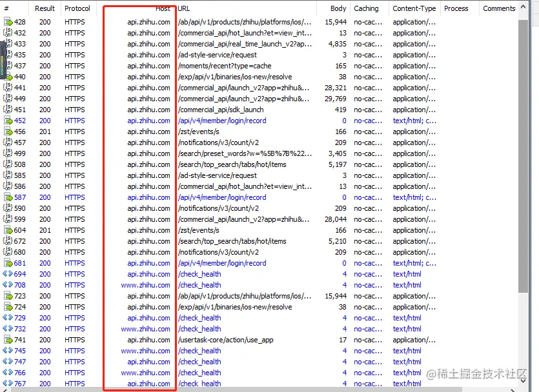539x392 pixels.
Task: Click the scroll down arrow of session list
Action: pos(524,380)
